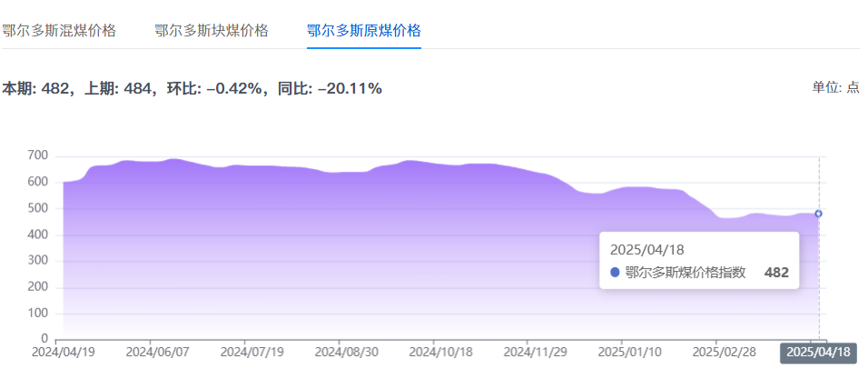The width and height of the screenshot is (868, 369).
Task: Click the 300 y-axis label
Action: [37, 262]
